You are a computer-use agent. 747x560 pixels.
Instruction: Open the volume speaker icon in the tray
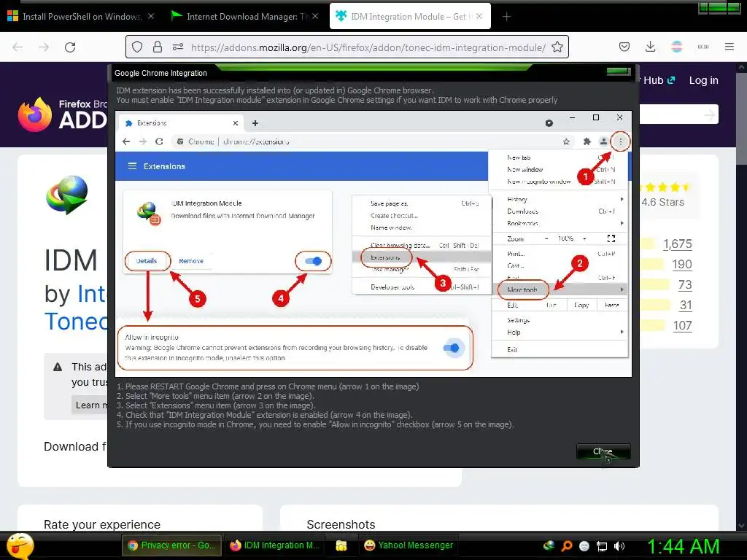pos(619,545)
